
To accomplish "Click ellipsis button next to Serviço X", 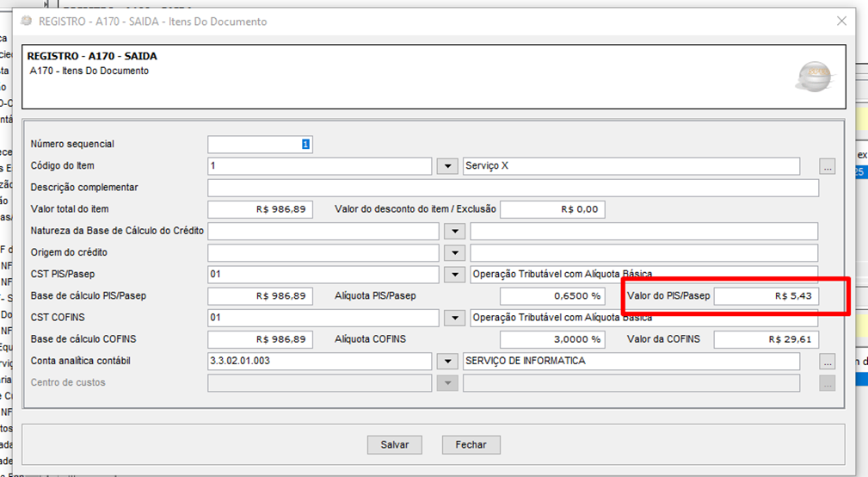I will [x=827, y=166].
